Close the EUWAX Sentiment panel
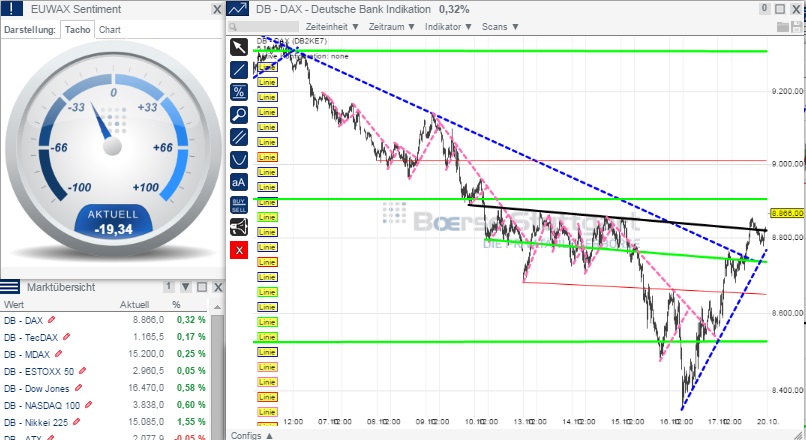The image size is (806, 440). 217,9
